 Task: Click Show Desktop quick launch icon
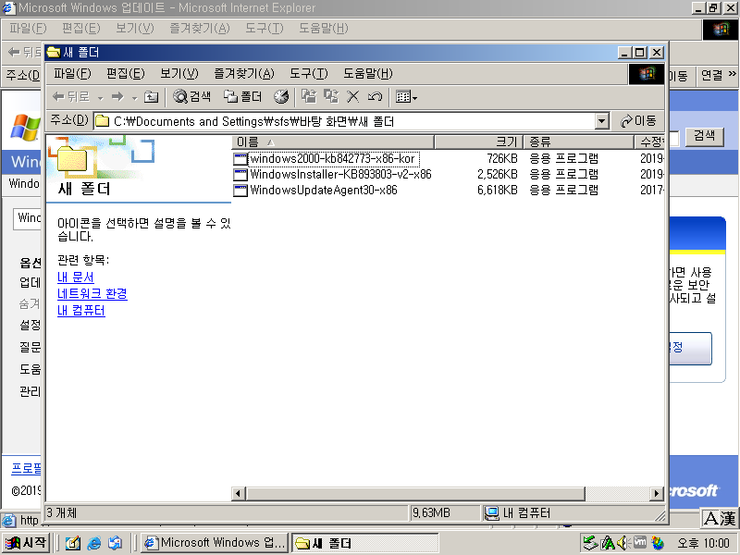point(72,543)
